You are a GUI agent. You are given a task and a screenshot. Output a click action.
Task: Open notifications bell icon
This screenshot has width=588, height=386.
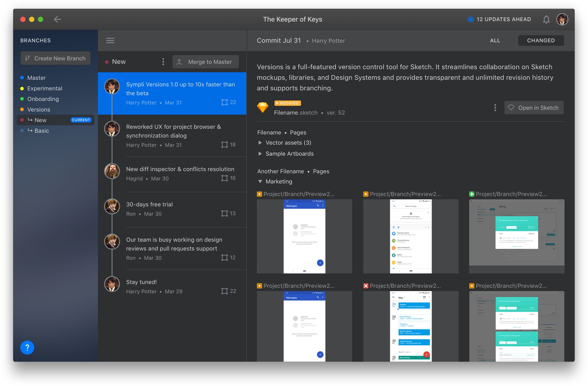click(546, 19)
